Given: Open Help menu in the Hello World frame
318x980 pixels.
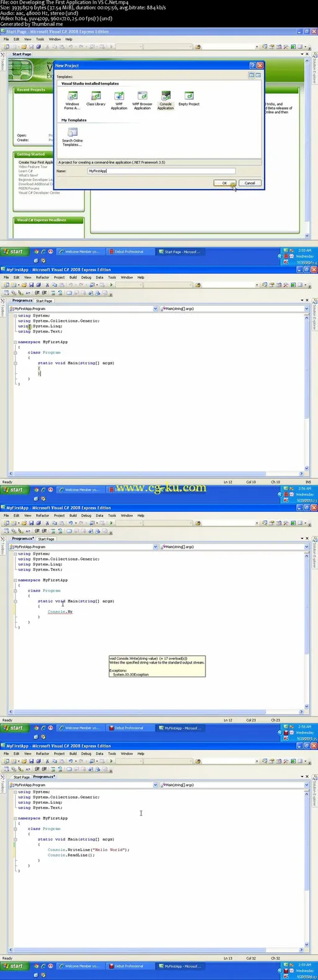Looking at the screenshot, I should point(140,754).
